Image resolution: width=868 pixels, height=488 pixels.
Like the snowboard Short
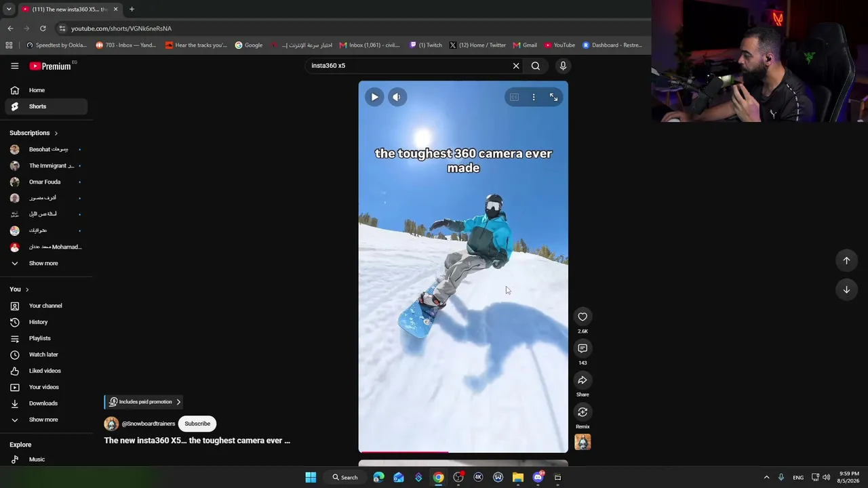583,317
